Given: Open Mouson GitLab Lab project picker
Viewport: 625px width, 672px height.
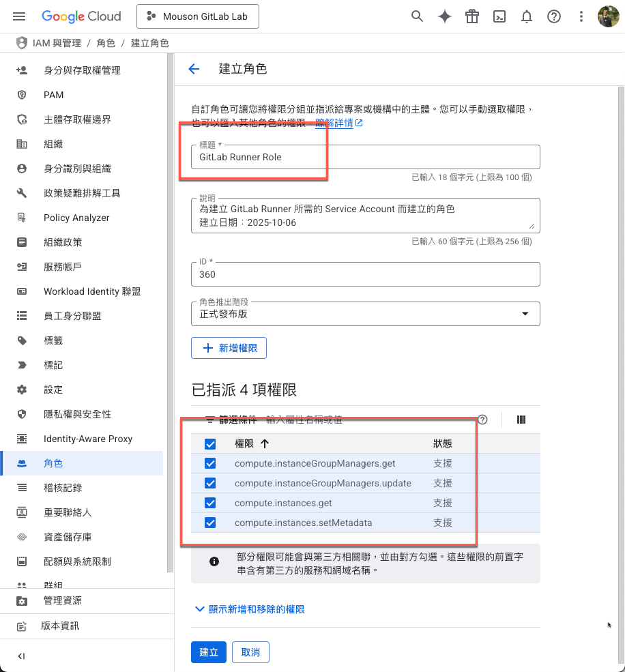Looking at the screenshot, I should [198, 16].
